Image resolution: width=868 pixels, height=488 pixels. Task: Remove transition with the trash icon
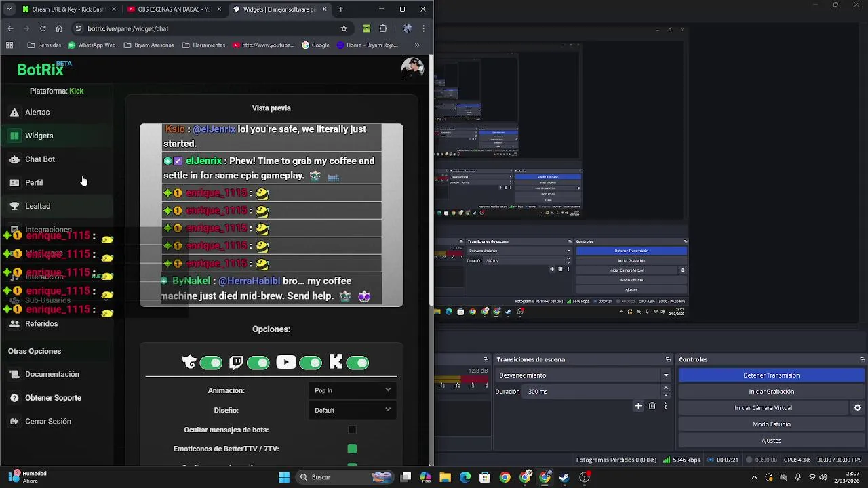coord(652,406)
